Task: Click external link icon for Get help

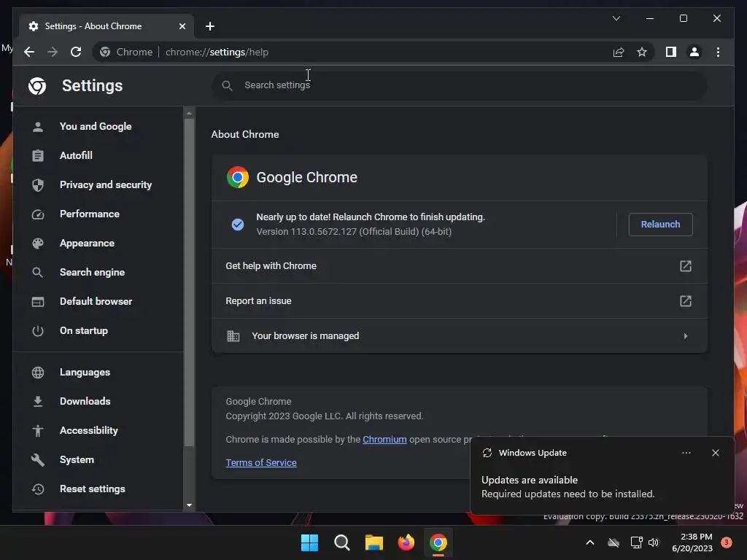Action: click(685, 265)
